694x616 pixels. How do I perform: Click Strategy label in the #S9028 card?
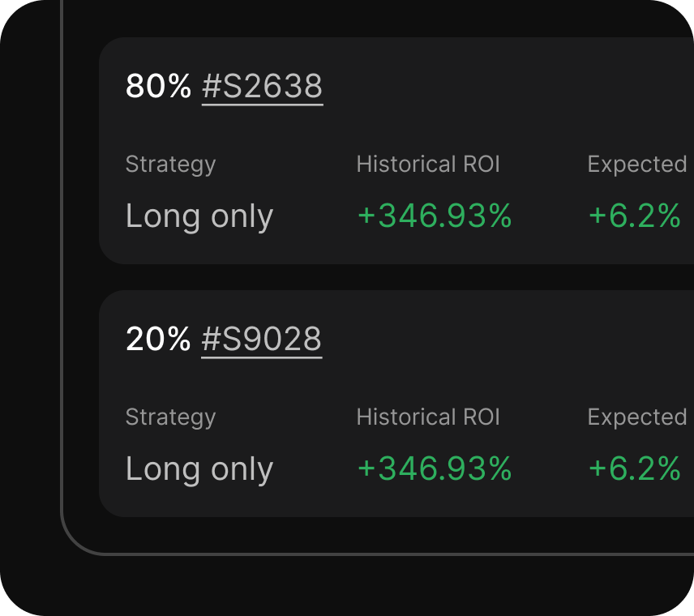click(170, 417)
